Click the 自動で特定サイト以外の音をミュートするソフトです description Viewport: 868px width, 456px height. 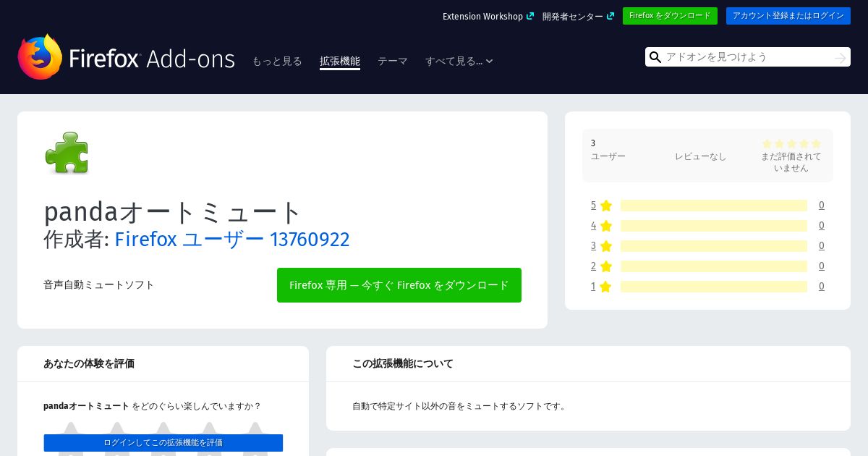(x=461, y=406)
